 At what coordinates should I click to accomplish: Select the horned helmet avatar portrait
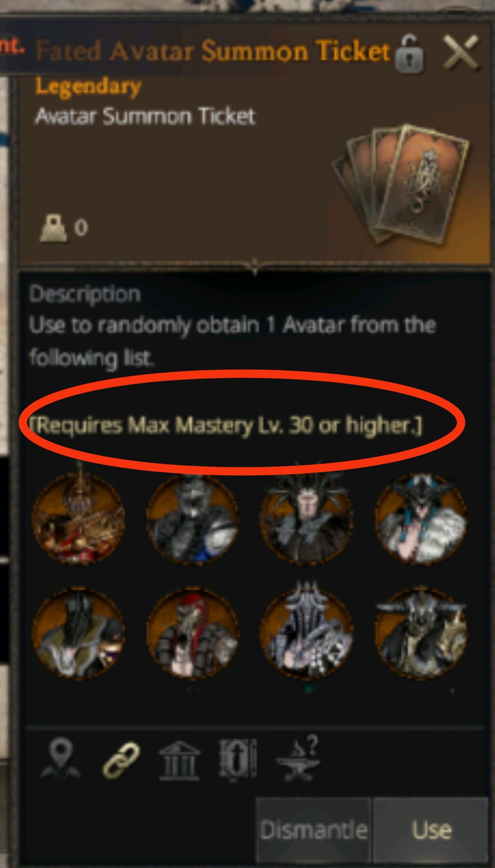tap(421, 632)
